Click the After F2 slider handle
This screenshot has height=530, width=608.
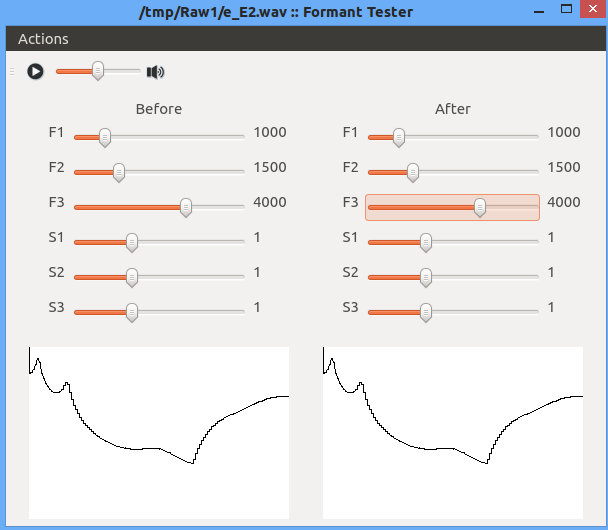pos(413,173)
